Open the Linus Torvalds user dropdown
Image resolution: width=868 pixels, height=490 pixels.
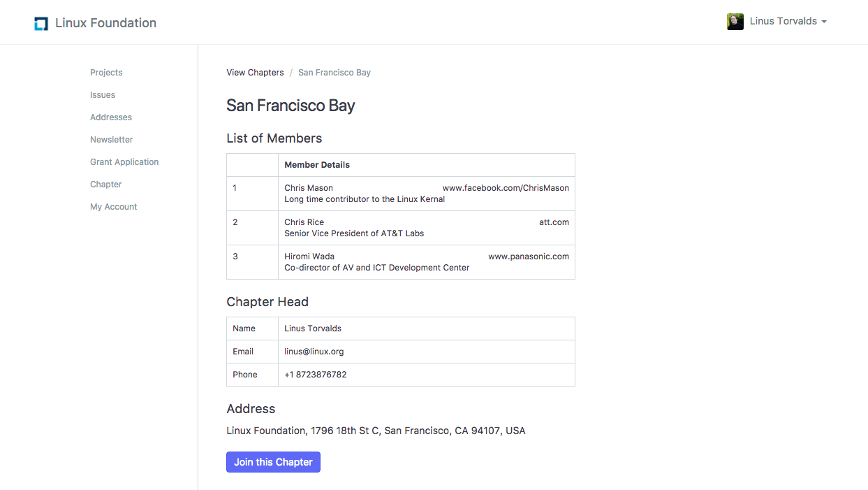point(788,22)
